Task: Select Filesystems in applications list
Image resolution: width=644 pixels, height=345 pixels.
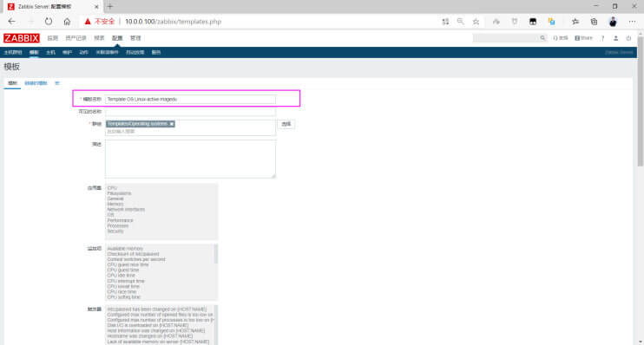Action: pyautogui.click(x=119, y=193)
